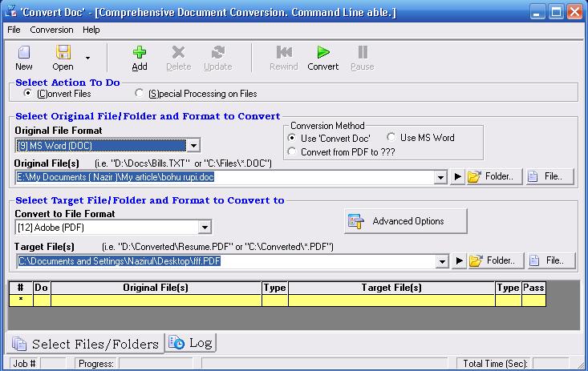This screenshot has height=371, width=588.
Task: Click the yellow new row in file grid
Action: [x=278, y=300]
